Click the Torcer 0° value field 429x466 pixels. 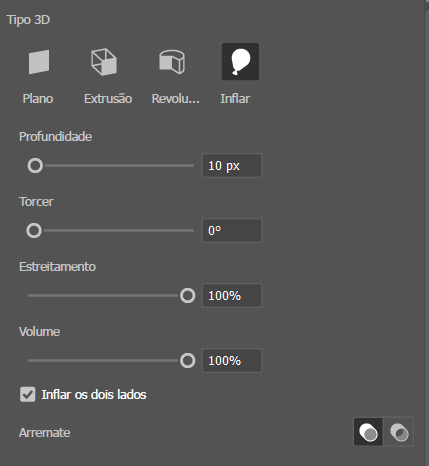click(232, 231)
